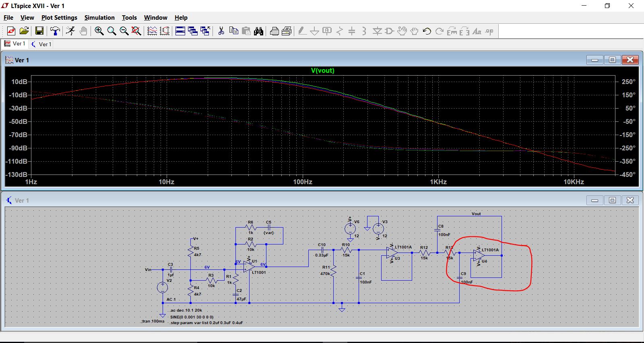Screen dimensions: 644x343
Task: Open the View menu
Action: click(x=27, y=18)
